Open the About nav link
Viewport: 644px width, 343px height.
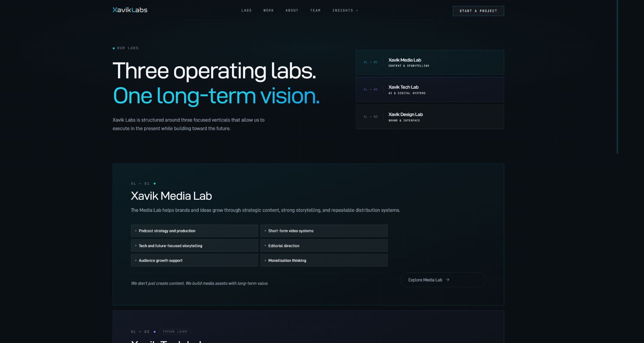(292, 11)
